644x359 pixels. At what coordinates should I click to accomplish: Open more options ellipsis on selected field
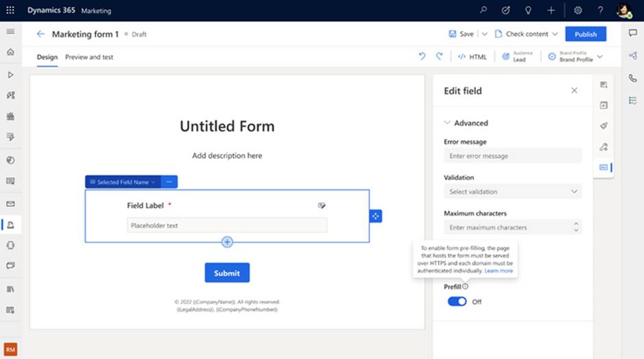click(169, 182)
